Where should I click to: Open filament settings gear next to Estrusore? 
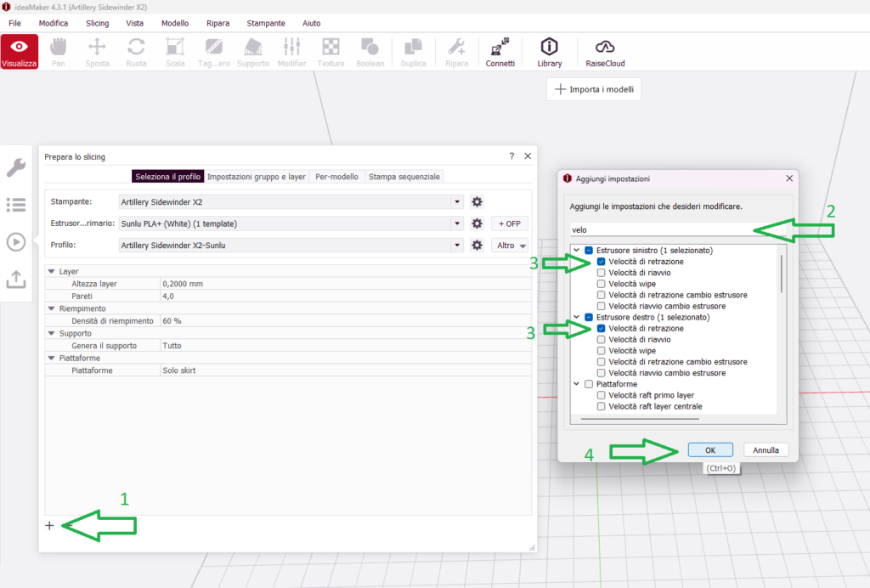(477, 223)
